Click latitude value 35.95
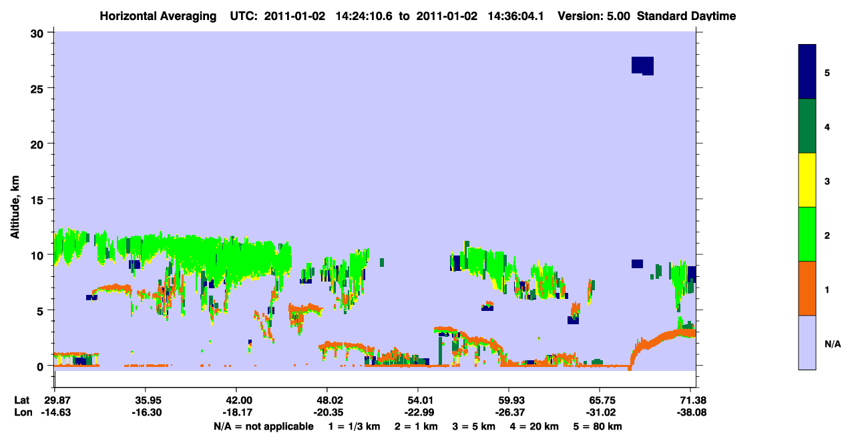Image resolution: width=868 pixels, height=445 pixels. tap(146, 400)
